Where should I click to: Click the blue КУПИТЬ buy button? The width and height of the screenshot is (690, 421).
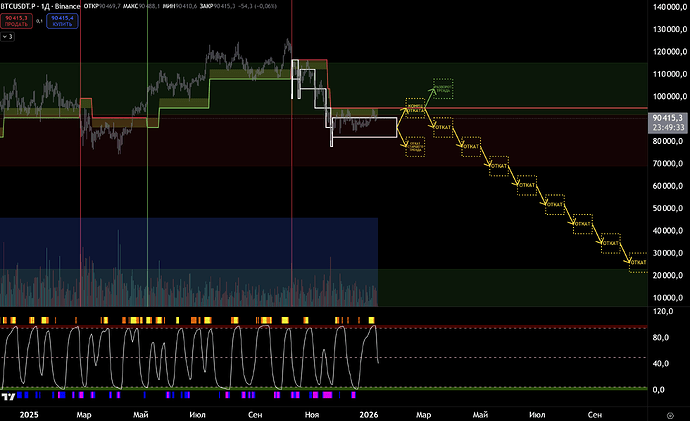tap(62, 20)
